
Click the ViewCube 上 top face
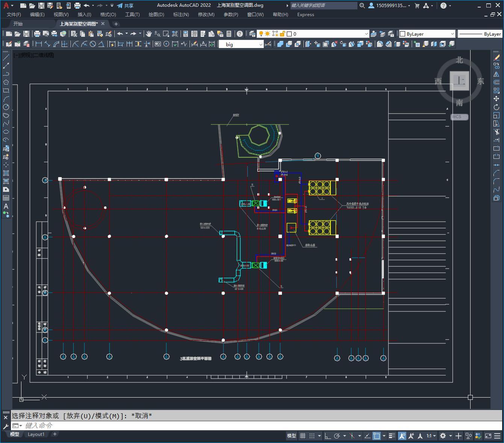pyautogui.click(x=459, y=81)
